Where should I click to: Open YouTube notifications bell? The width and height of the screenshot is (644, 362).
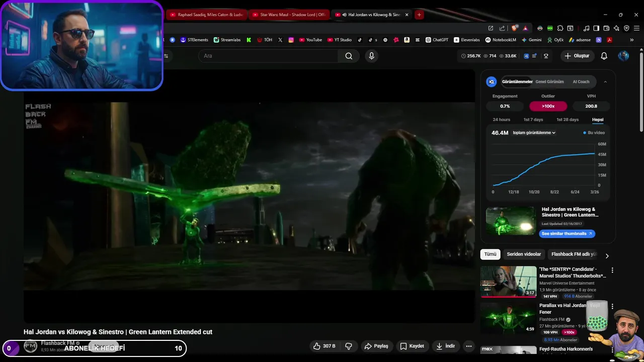point(604,56)
